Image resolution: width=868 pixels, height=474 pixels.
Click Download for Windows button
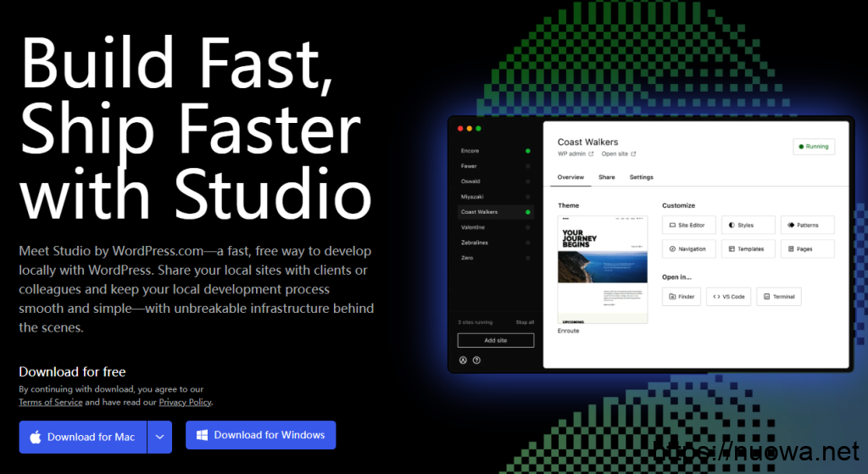tap(261, 435)
